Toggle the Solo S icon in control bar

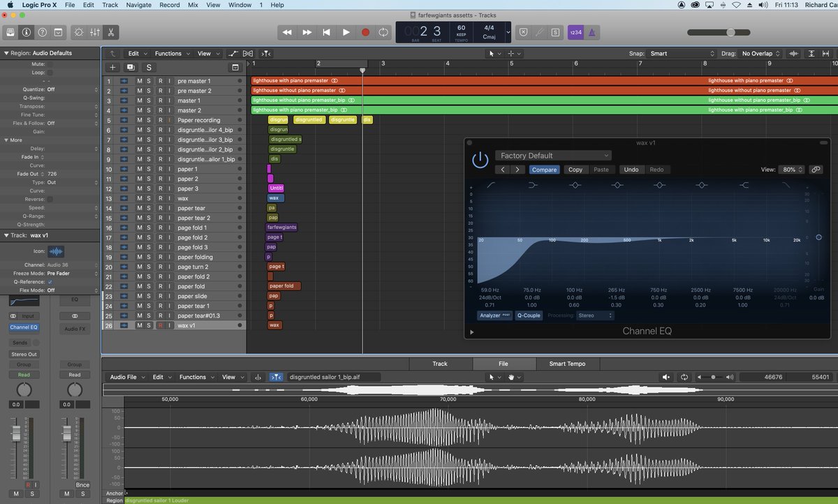[555, 32]
